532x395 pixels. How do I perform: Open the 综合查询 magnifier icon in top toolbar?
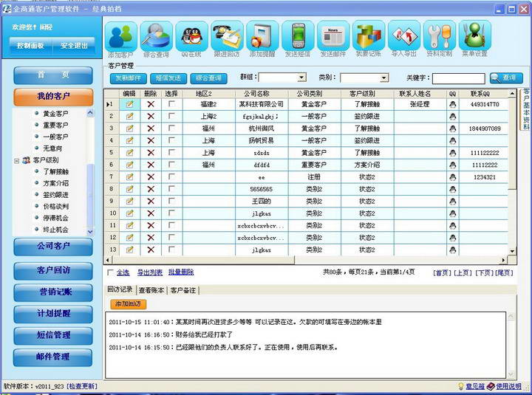click(157, 36)
